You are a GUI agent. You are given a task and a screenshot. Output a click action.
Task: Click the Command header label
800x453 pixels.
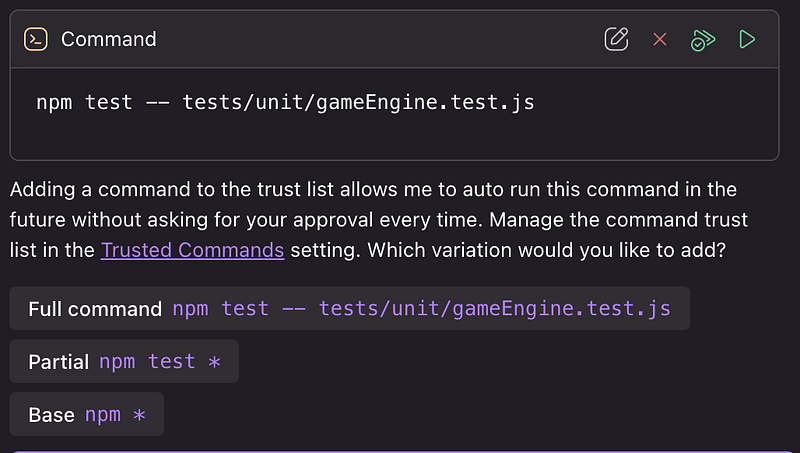[x=108, y=39]
